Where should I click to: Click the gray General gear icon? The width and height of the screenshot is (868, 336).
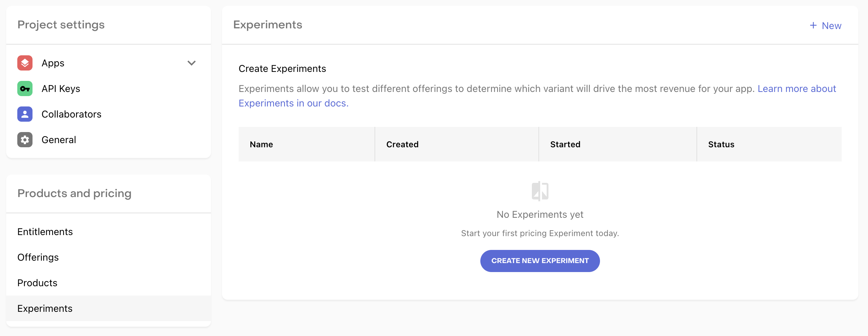coord(25,140)
